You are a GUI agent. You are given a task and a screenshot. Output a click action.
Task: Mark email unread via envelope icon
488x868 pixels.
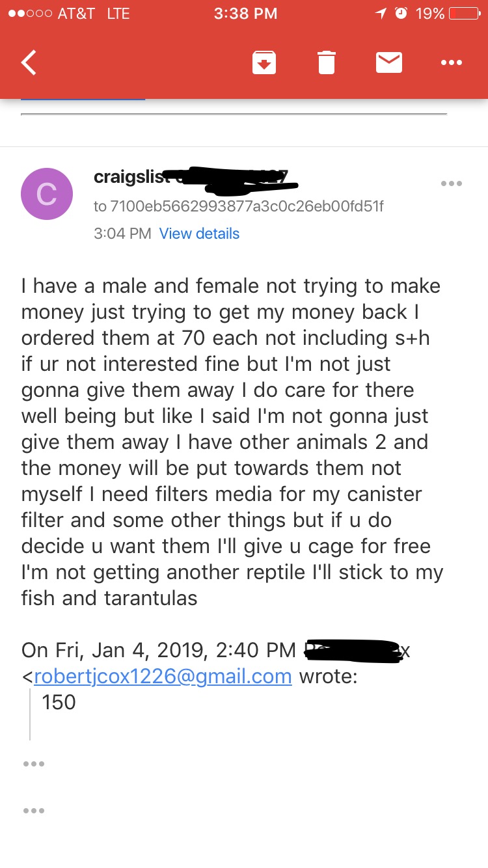coord(389,62)
